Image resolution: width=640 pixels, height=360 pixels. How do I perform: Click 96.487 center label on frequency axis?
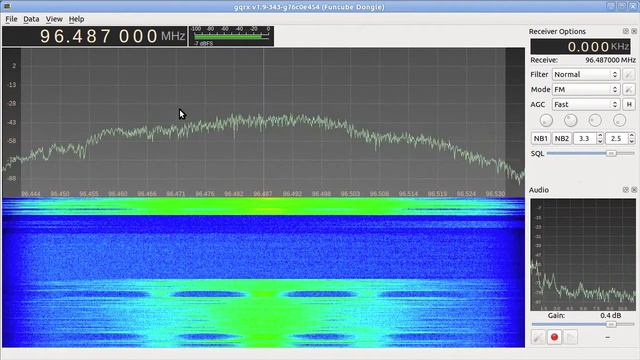click(x=263, y=193)
